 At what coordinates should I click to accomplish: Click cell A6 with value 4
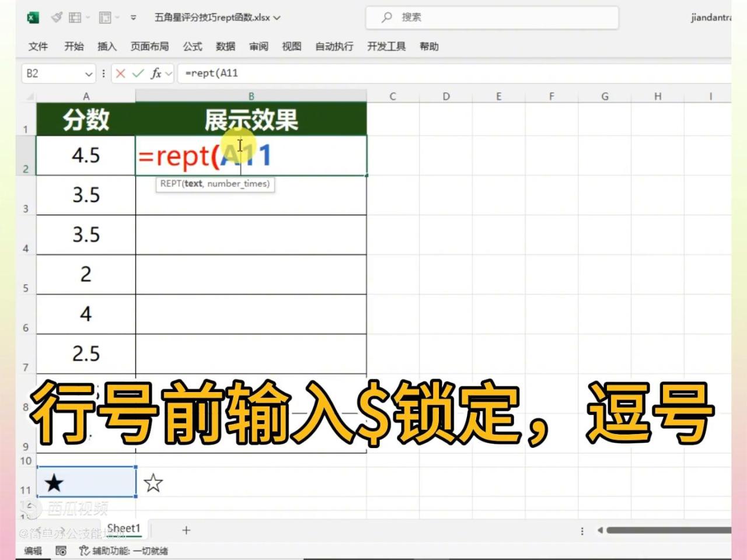tap(86, 314)
